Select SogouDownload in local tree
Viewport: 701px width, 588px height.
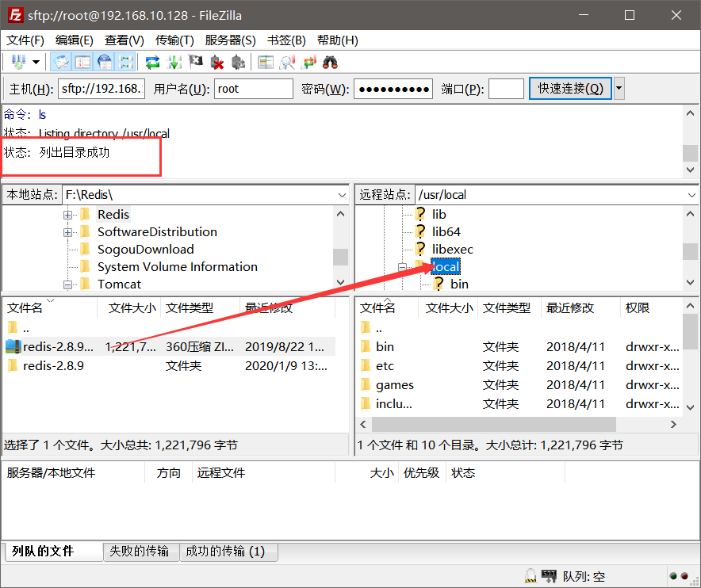146,250
